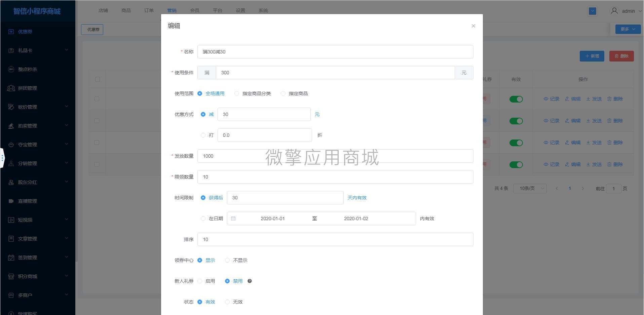The height and width of the screenshot is (315, 644).
Task: Expand the 分销管理 sidebar chevron
Action: pyautogui.click(x=66, y=163)
